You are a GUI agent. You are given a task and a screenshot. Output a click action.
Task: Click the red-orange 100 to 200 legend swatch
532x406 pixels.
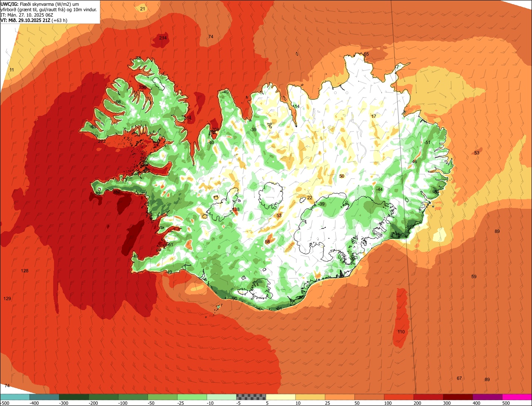click(x=399, y=397)
